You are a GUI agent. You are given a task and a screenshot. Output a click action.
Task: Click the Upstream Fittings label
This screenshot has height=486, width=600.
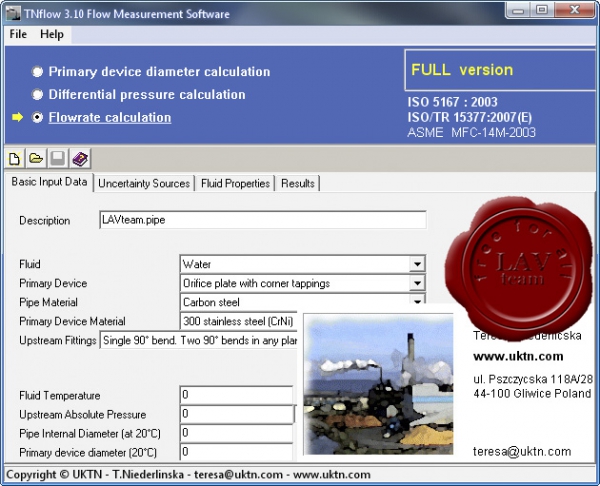[x=58, y=340]
